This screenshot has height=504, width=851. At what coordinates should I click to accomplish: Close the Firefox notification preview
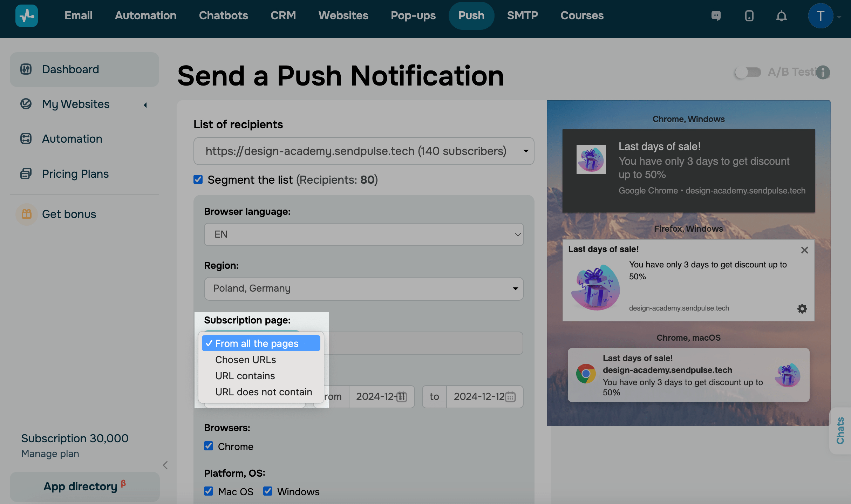(x=804, y=250)
